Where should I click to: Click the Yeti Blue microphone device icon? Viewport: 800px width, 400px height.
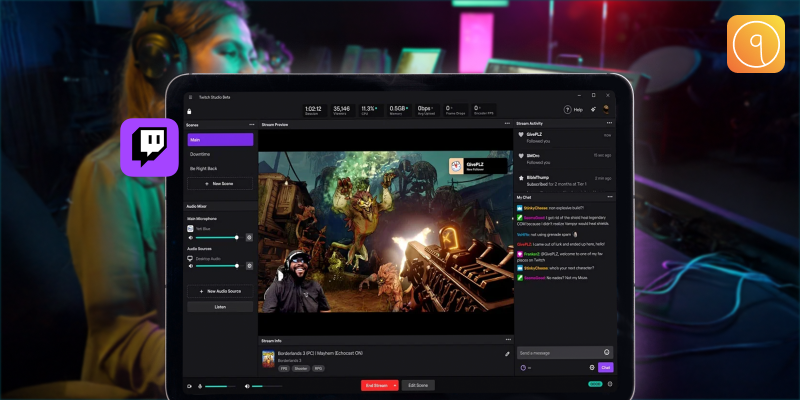pyautogui.click(x=191, y=229)
